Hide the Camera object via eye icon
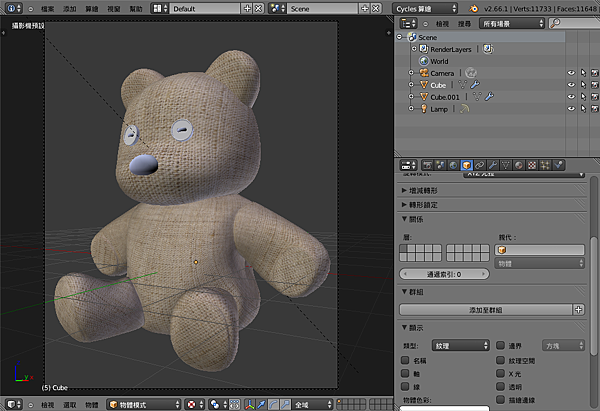Screen dimensions: 600x411 [571, 73]
